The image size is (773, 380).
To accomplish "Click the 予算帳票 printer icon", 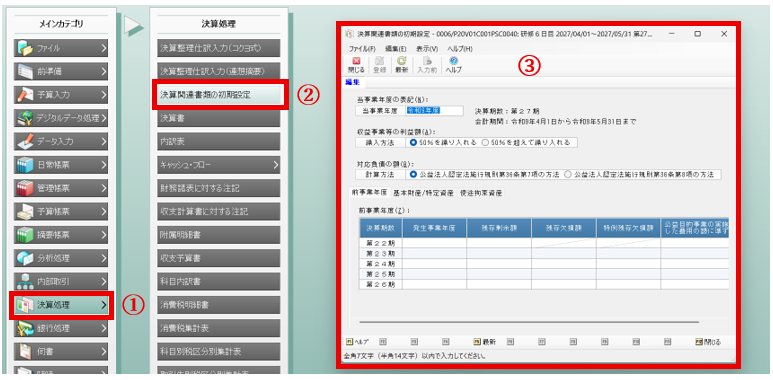I will pyautogui.click(x=25, y=211).
